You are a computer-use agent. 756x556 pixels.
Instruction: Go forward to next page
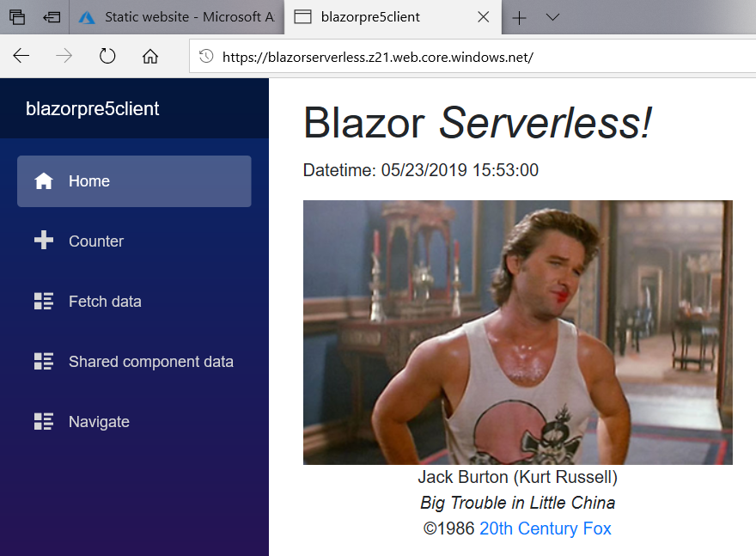(64, 57)
